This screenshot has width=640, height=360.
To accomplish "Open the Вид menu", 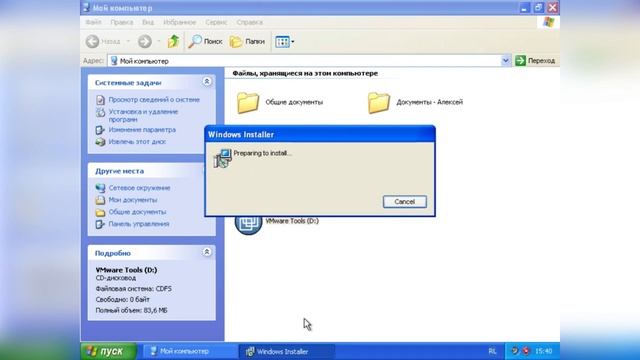I will pos(148,22).
